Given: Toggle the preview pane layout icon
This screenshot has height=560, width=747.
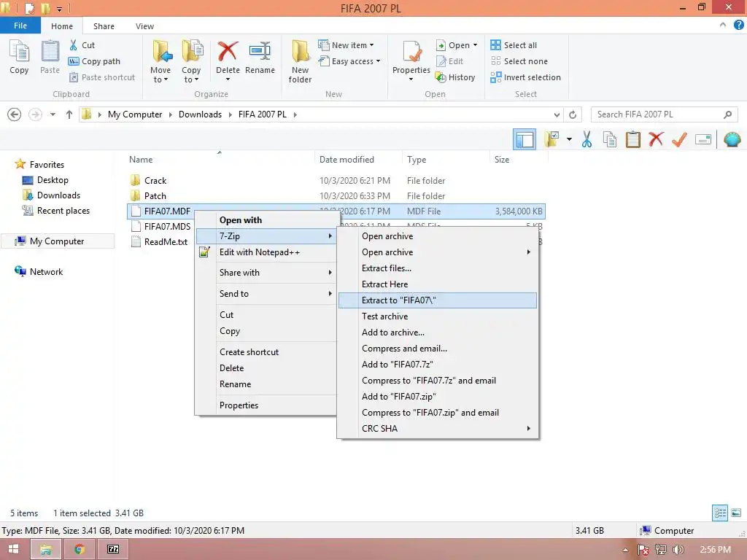Looking at the screenshot, I should 525,139.
